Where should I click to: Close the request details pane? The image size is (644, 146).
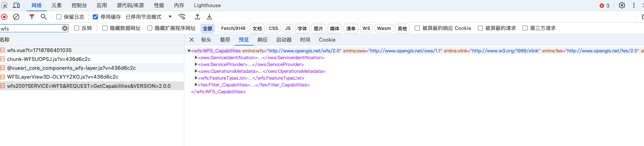(x=191, y=40)
